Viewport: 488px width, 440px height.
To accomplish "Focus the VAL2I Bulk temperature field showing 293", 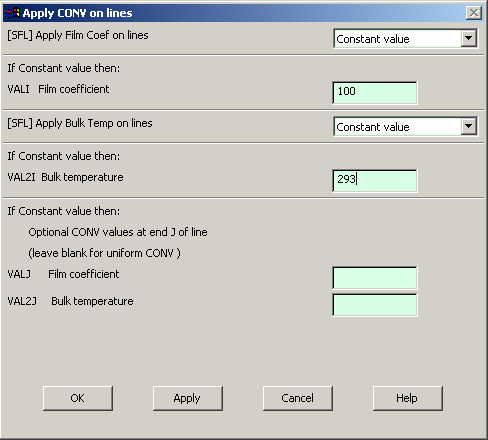I will point(375,180).
